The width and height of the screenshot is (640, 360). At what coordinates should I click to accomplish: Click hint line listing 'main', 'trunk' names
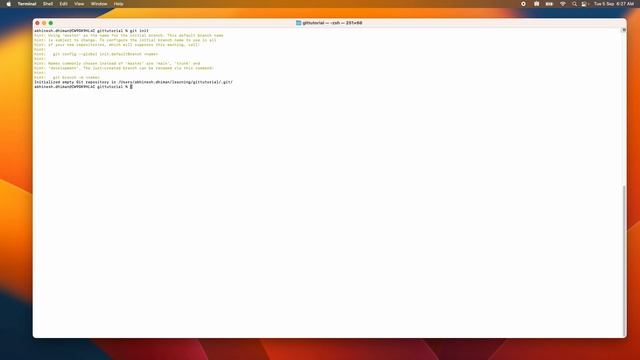(x=117, y=63)
